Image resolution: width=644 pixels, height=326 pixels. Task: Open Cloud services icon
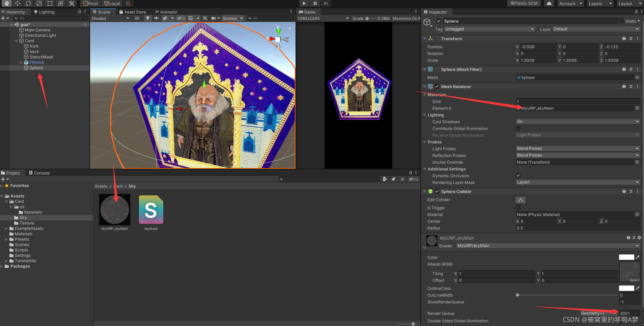click(549, 3)
